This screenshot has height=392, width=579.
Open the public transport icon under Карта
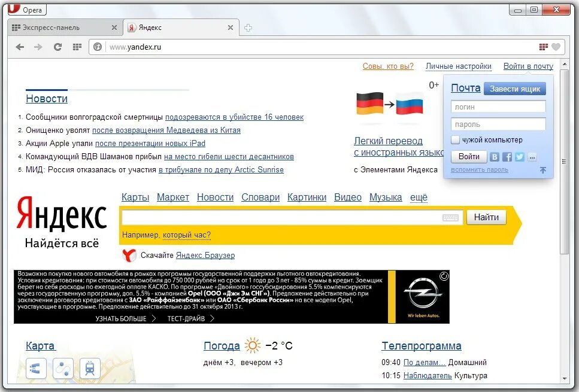[90, 369]
